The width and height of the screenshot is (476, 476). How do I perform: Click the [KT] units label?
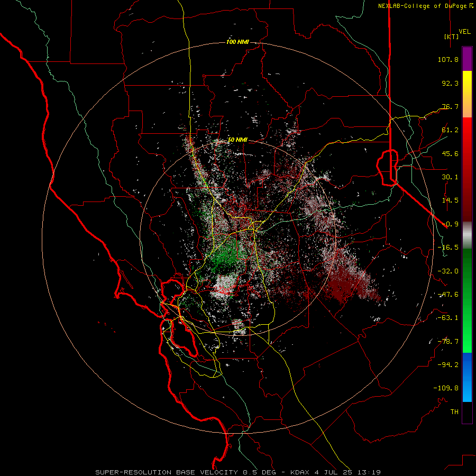tap(452, 36)
